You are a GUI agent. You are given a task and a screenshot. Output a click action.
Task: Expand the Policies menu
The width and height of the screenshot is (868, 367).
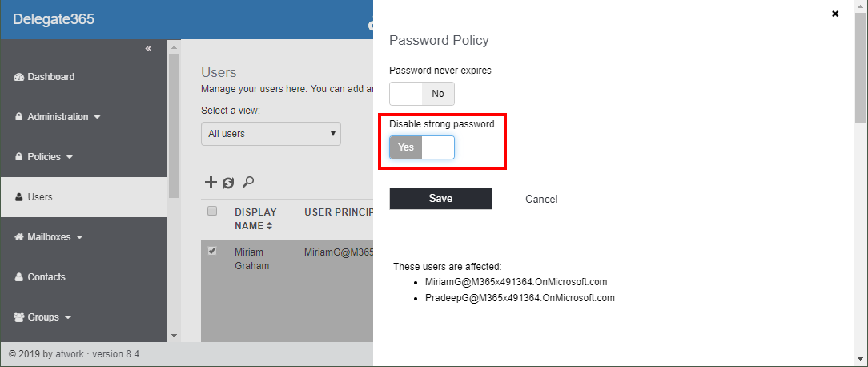[x=44, y=157]
